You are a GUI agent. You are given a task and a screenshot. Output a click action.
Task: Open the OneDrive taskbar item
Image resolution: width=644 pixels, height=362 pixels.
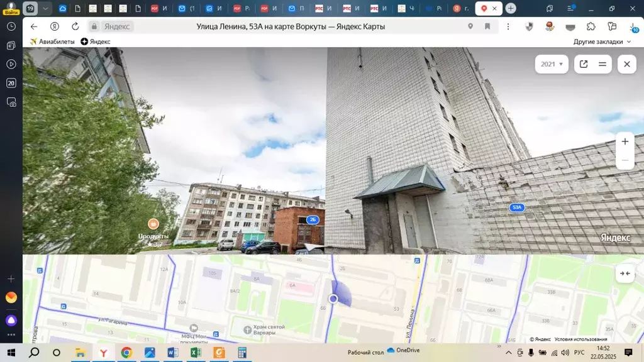(x=403, y=350)
